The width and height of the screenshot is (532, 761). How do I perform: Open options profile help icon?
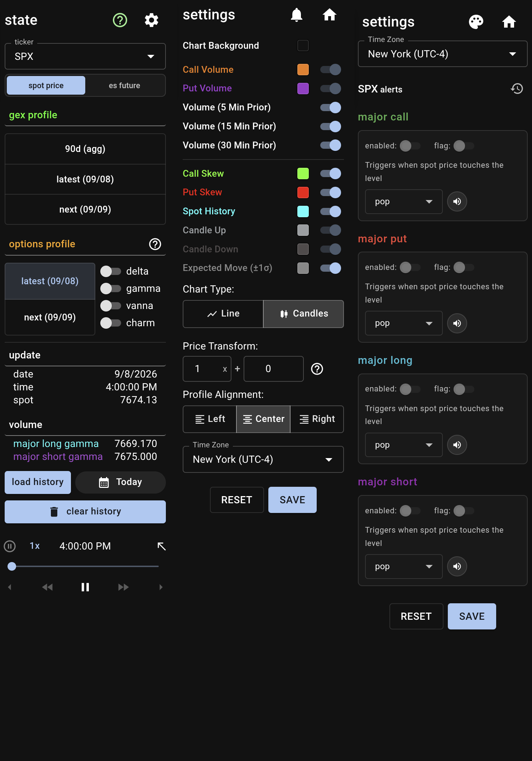(155, 244)
